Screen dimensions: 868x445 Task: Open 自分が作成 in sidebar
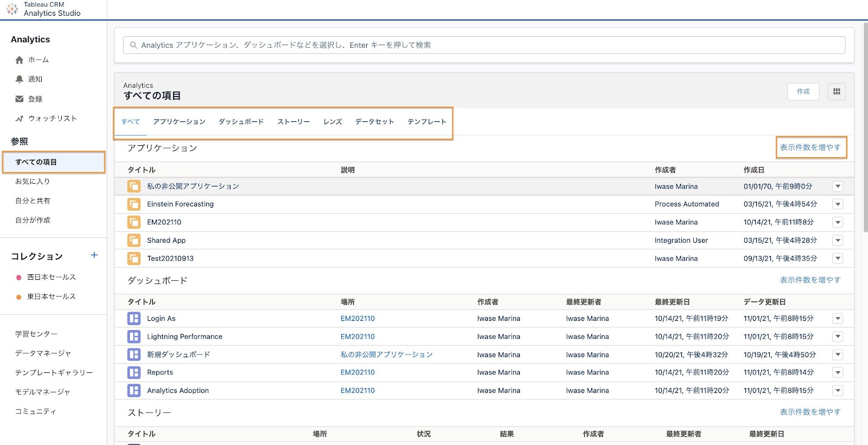tap(33, 221)
